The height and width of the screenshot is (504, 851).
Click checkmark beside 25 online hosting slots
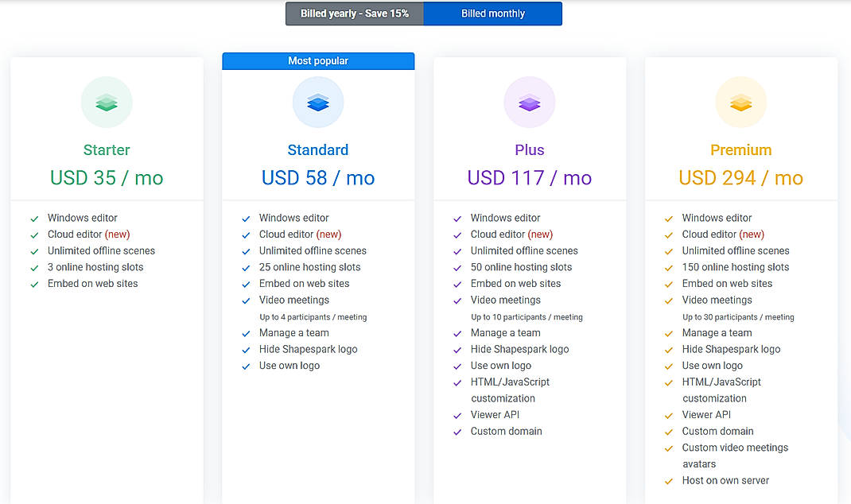click(246, 268)
